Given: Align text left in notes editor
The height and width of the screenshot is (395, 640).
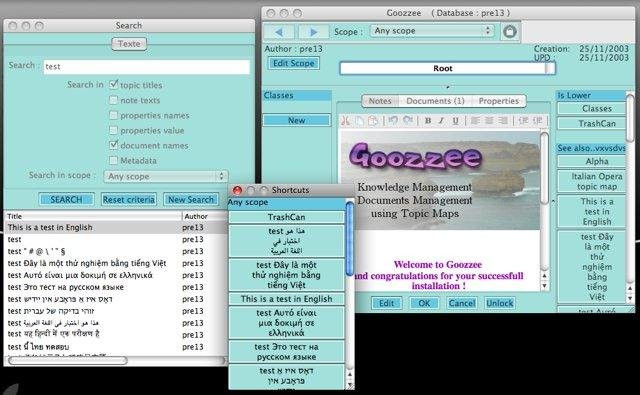Looking at the screenshot, I should [x=475, y=120].
